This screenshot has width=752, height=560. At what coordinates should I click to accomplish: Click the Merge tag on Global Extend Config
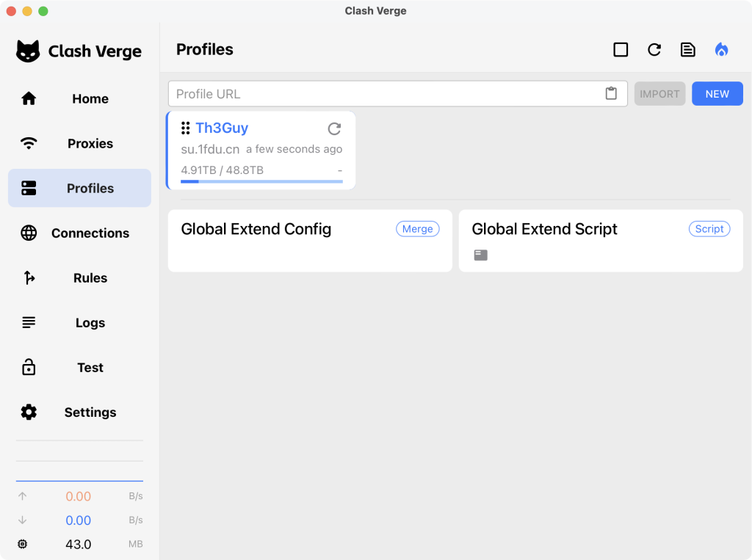(x=417, y=229)
